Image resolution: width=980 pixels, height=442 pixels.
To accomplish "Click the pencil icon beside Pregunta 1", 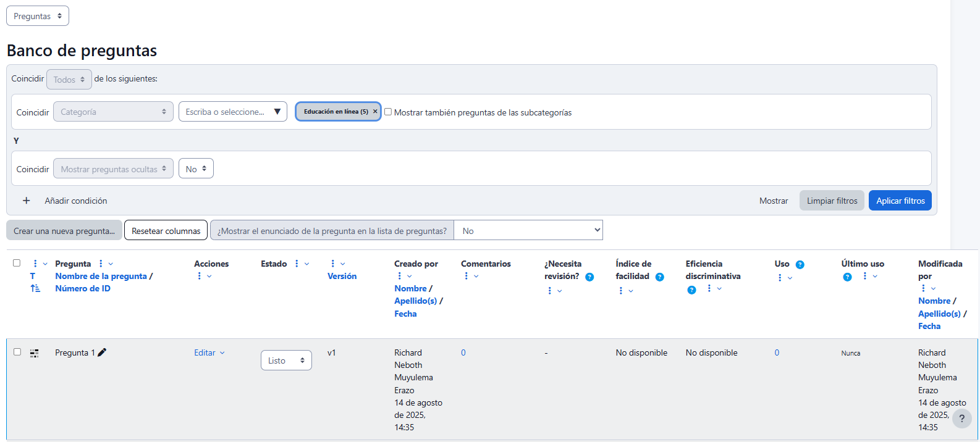I will point(102,352).
